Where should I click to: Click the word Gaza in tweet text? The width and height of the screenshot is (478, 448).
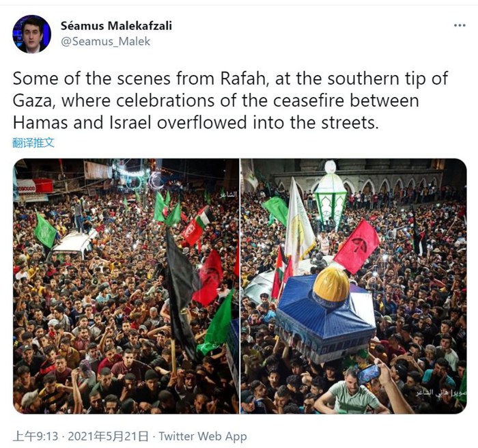(x=33, y=101)
